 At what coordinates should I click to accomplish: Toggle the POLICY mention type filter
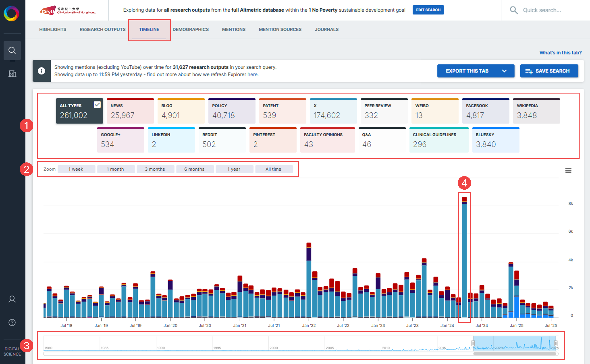coord(232,111)
